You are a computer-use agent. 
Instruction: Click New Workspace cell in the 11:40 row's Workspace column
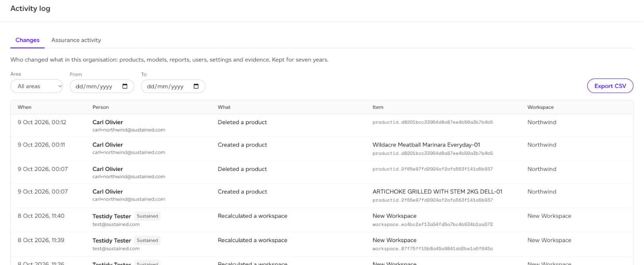pyautogui.click(x=549, y=216)
